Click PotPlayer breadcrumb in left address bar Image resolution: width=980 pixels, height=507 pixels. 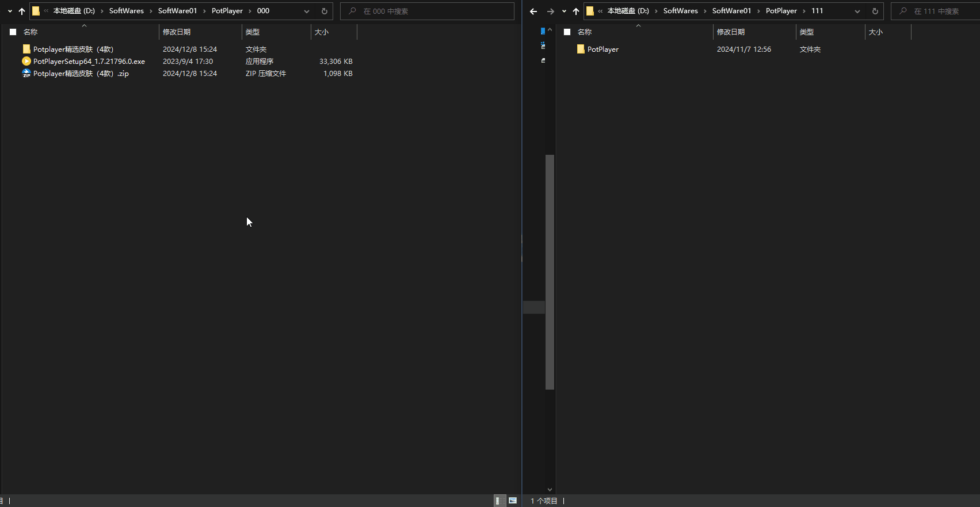pos(227,11)
